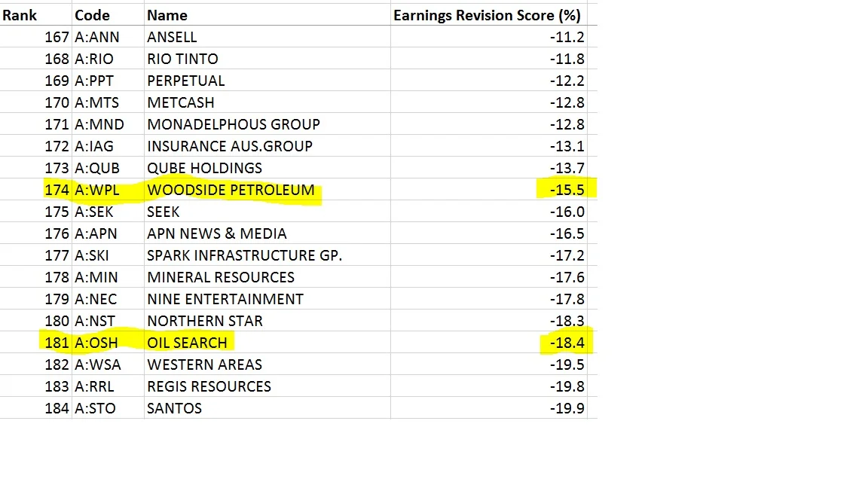Click the score value -13.1
This screenshot has height=488, width=868.
tap(567, 146)
